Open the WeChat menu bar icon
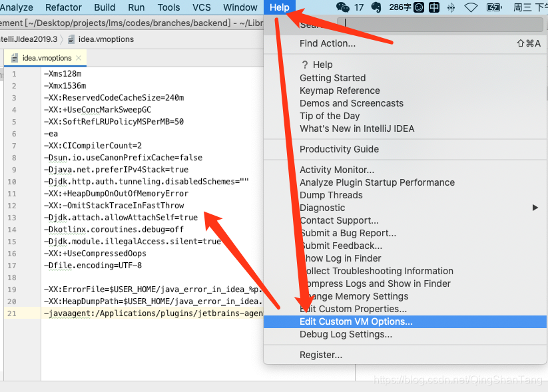The height and width of the screenshot is (392, 548). tap(342, 7)
